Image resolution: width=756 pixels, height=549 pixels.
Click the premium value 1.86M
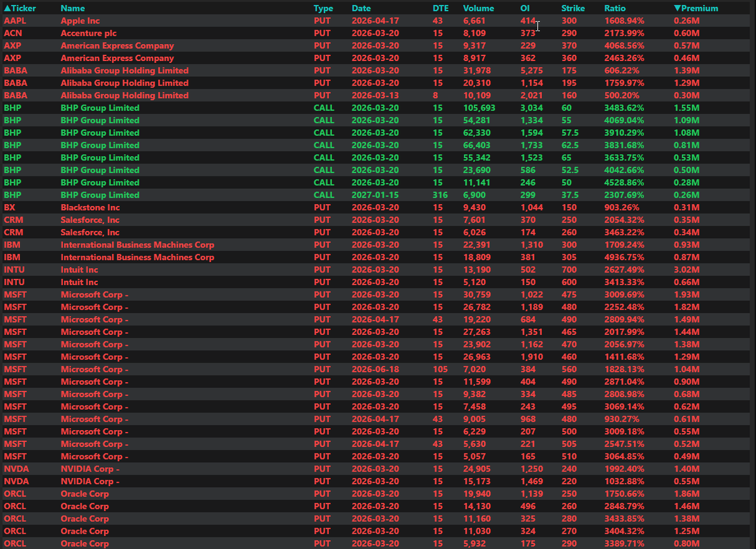(687, 494)
